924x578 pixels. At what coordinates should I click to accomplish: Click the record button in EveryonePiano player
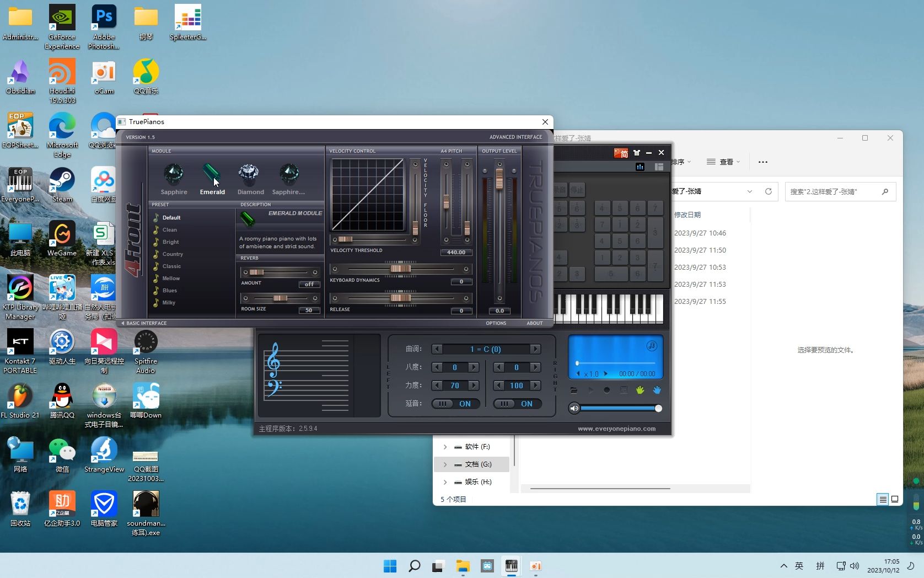[x=607, y=390]
